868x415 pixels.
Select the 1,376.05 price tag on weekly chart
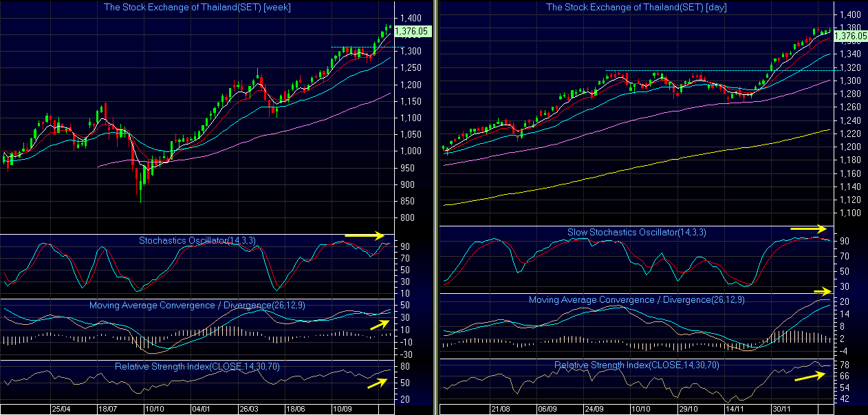pos(412,31)
